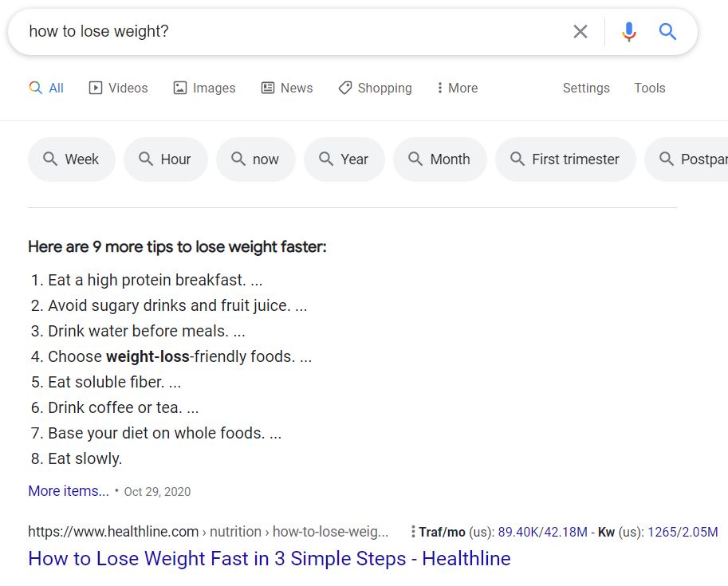Go to the News tab
The height and width of the screenshot is (586, 728).
[287, 88]
